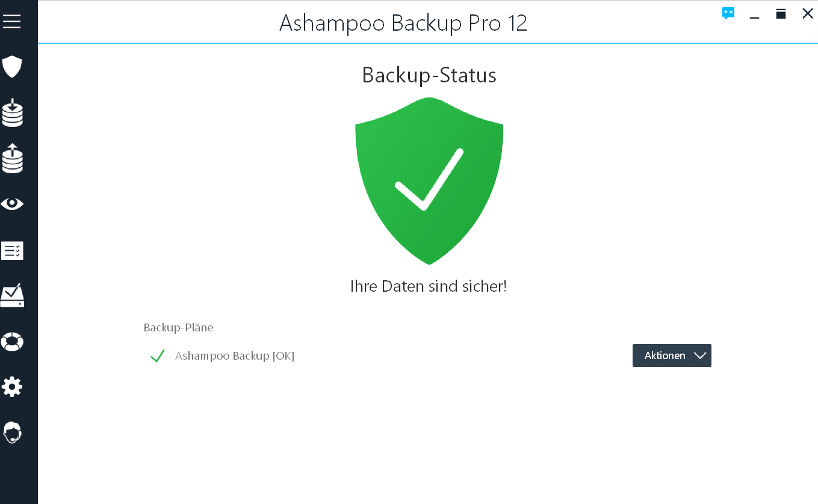818x504 pixels.
Task: Open the lifebuoy rescue system icon
Action: tap(12, 342)
